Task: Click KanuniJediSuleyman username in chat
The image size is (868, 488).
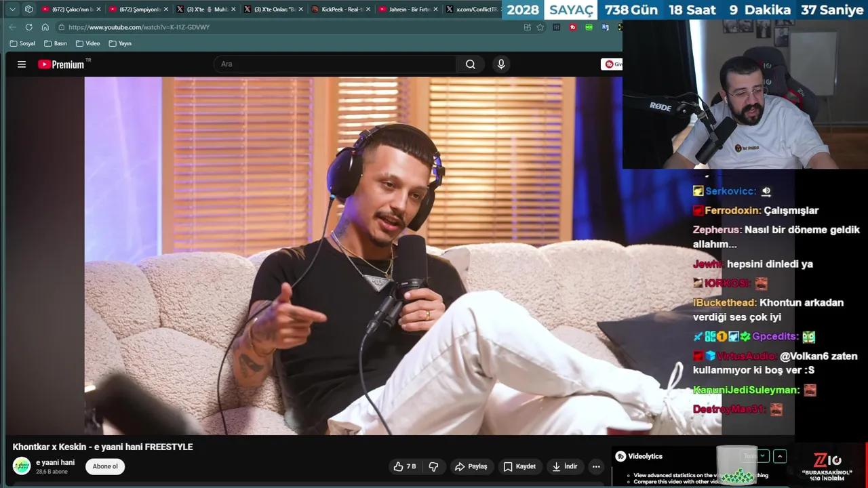Action: point(746,390)
